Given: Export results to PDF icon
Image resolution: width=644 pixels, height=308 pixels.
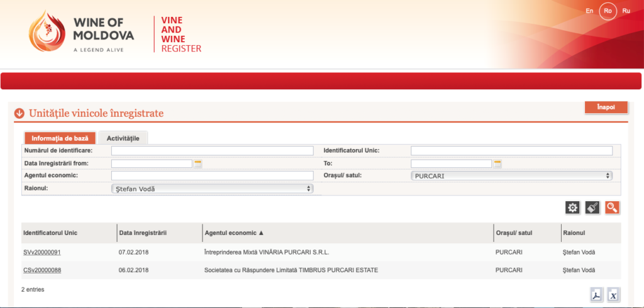Looking at the screenshot, I should (596, 295).
